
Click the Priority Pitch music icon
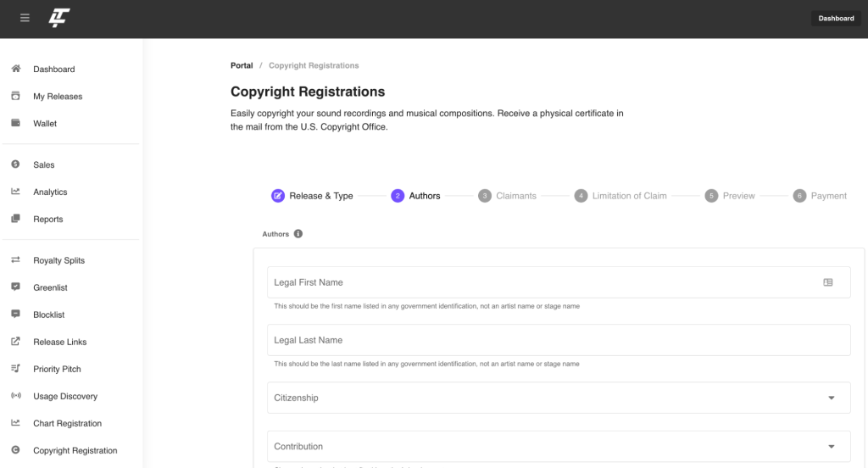point(15,368)
